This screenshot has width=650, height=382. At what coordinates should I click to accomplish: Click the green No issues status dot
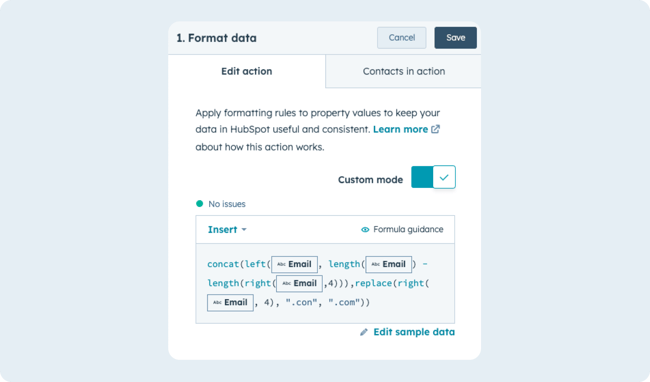coord(199,203)
